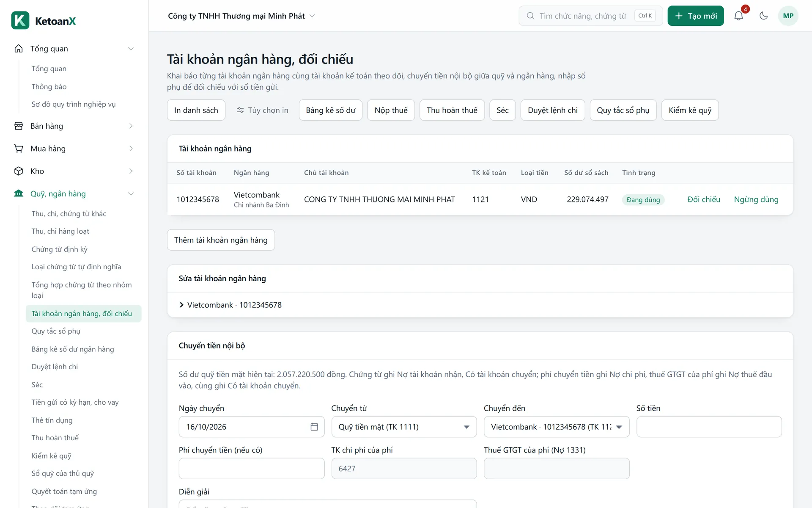The image size is (812, 508).
Task: Click the Quỹ, ngân hàng bank icon
Action: (x=19, y=194)
